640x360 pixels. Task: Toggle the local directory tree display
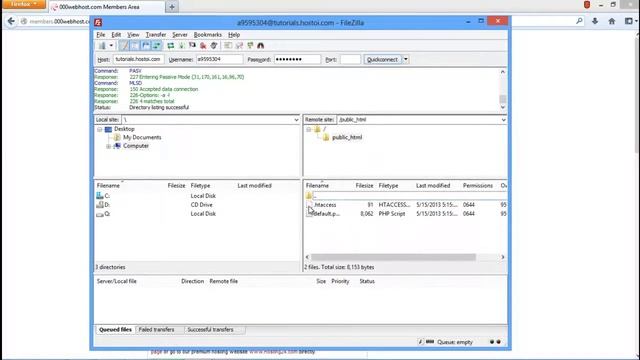click(x=135, y=46)
